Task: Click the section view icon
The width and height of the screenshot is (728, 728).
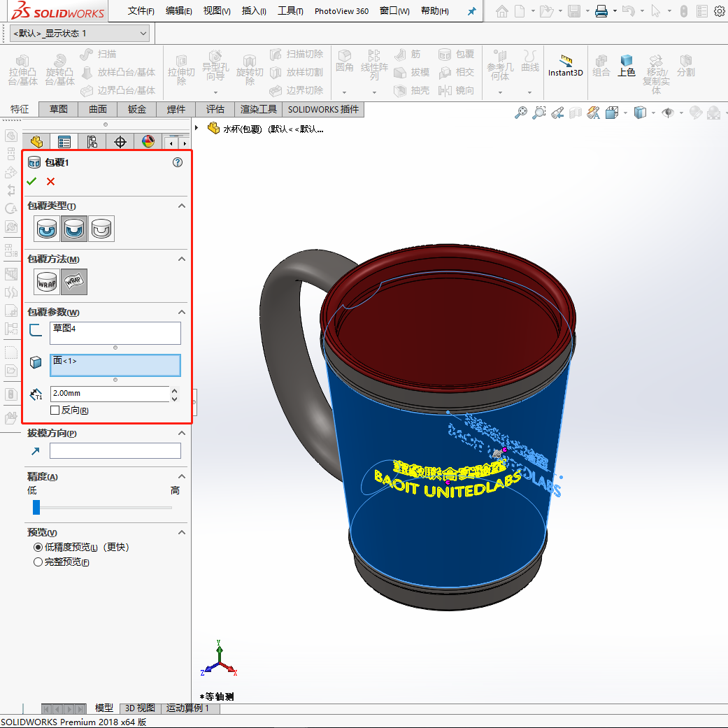Action: tap(576, 113)
